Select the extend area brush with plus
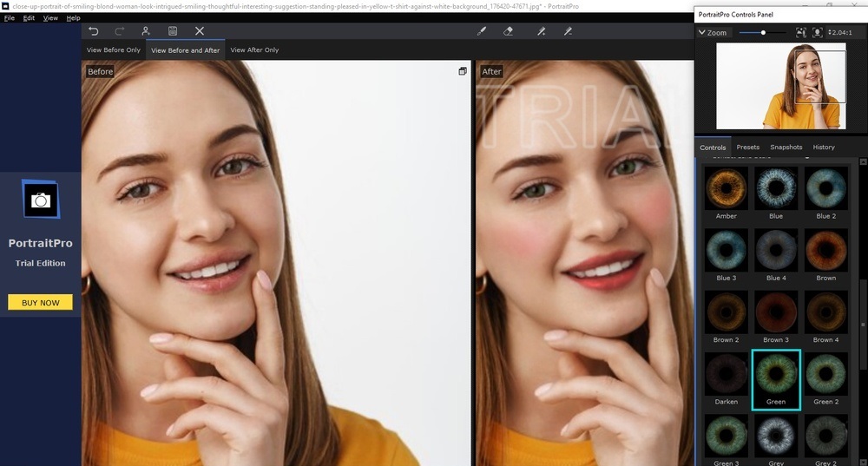The image size is (868, 466). click(542, 31)
